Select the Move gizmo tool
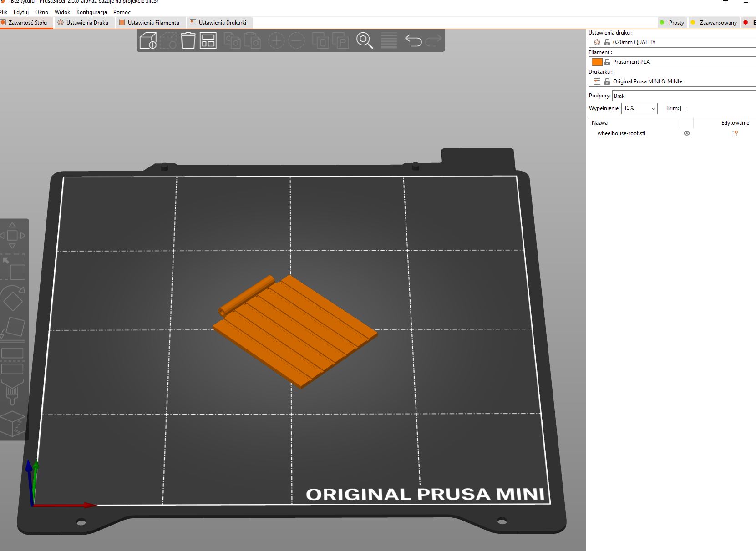 (x=12, y=235)
